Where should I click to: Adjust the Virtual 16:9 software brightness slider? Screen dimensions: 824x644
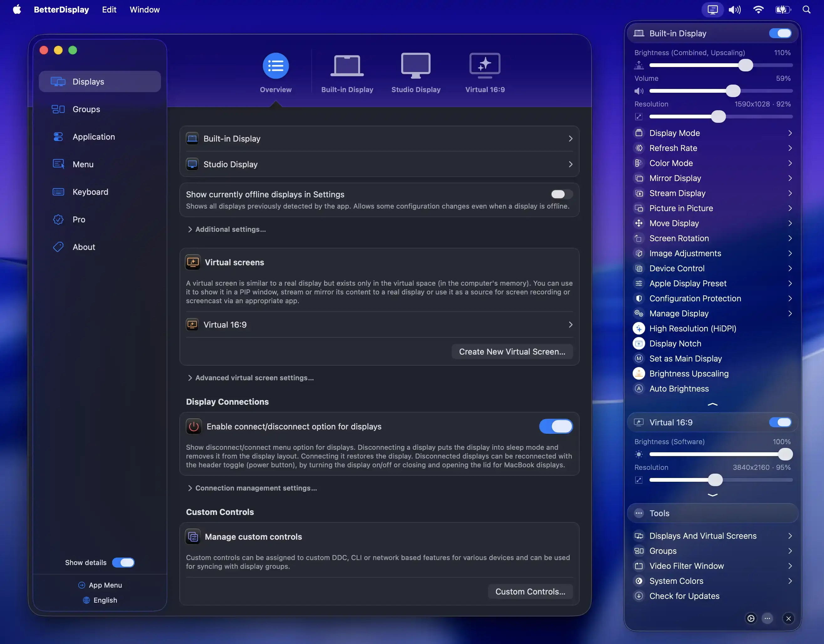point(721,454)
